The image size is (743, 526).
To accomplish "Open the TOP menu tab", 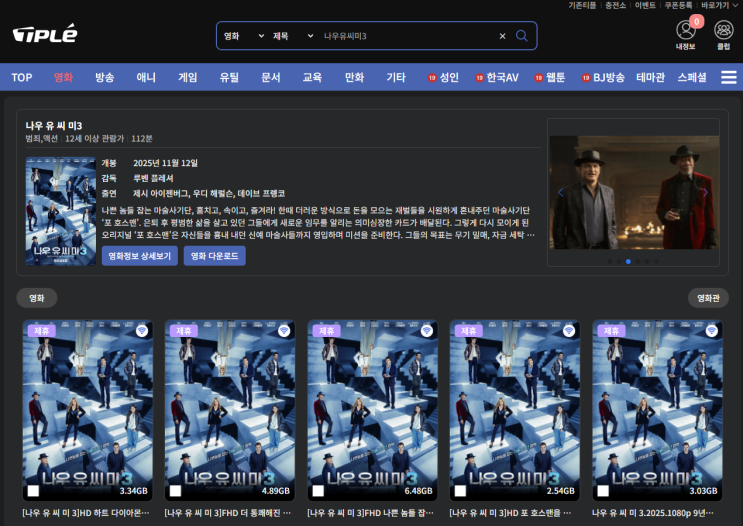I will [22, 77].
